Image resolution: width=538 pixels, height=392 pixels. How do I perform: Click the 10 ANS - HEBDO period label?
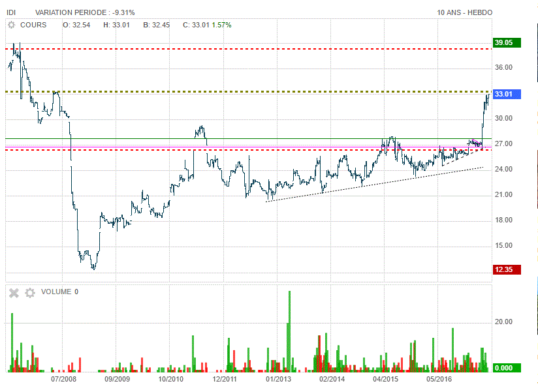click(465, 12)
